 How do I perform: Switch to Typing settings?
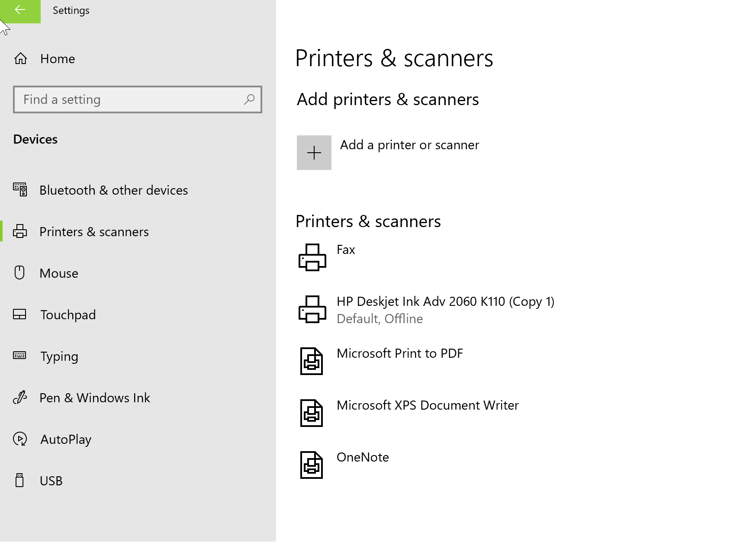[59, 356]
